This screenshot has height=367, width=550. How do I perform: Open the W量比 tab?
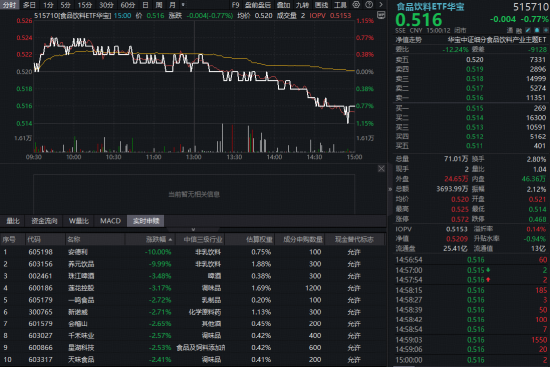79,221
